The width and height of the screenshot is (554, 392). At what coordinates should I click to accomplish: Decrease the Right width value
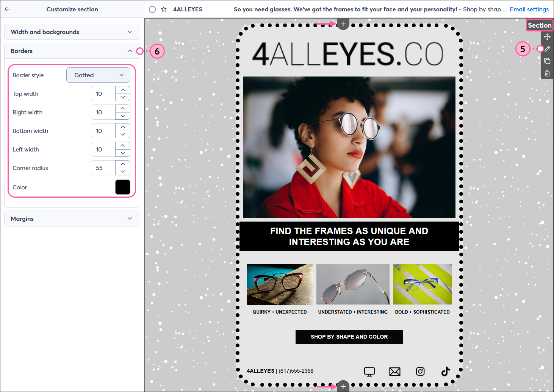click(123, 116)
